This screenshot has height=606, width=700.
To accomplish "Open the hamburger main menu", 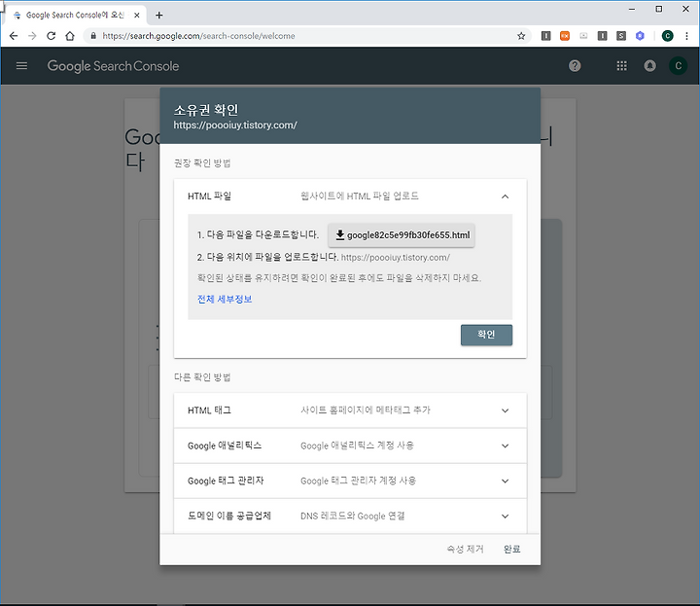I will [x=21, y=66].
